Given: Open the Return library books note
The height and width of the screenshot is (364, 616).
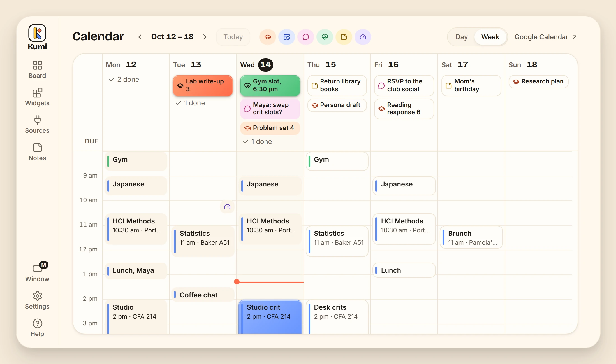Looking at the screenshot, I should click(x=337, y=85).
